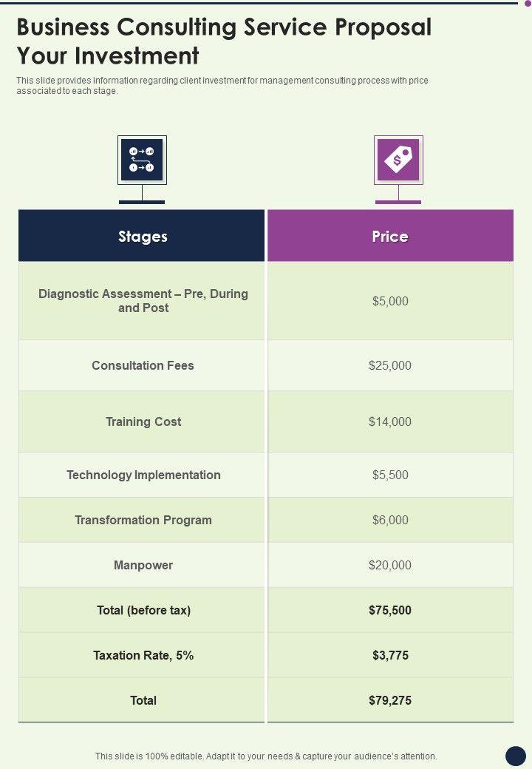Select the Stages column header
This screenshot has height=769, width=532.
point(142,237)
